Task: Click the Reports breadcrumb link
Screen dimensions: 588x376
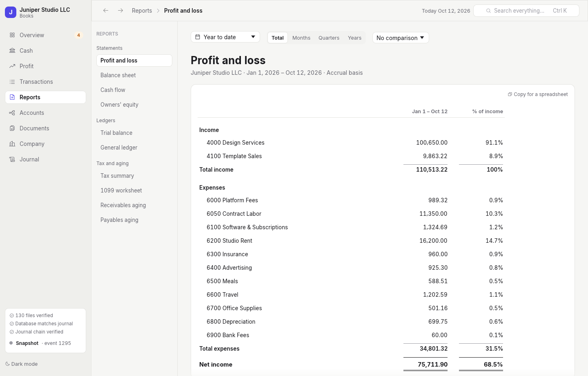Action: coord(142,11)
